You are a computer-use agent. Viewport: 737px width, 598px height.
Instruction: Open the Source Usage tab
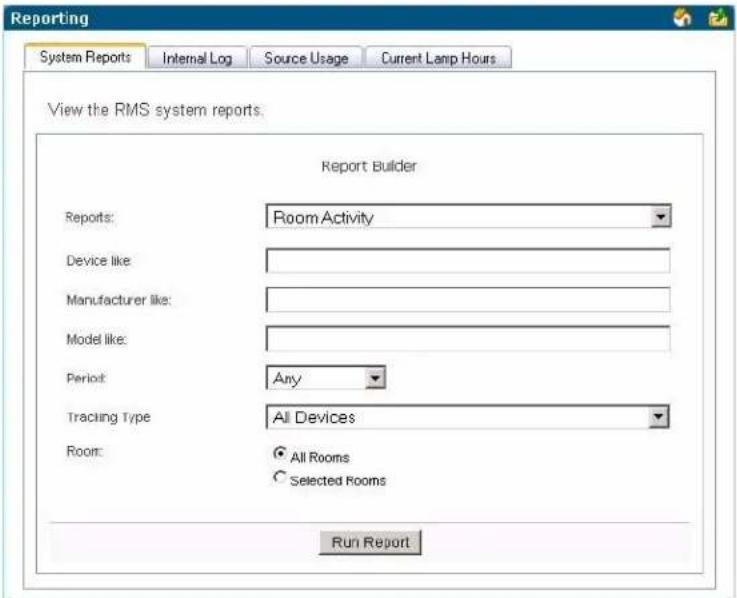pos(306,58)
